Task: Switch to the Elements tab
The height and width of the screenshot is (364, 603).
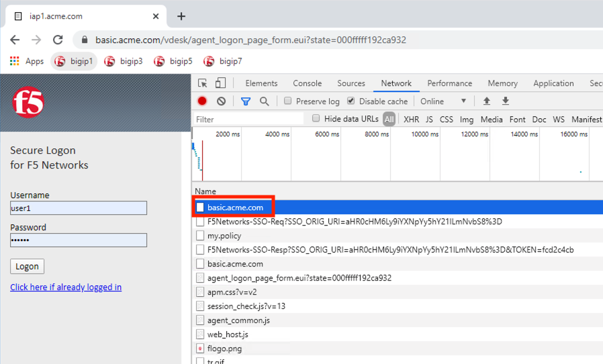Action: [x=261, y=83]
